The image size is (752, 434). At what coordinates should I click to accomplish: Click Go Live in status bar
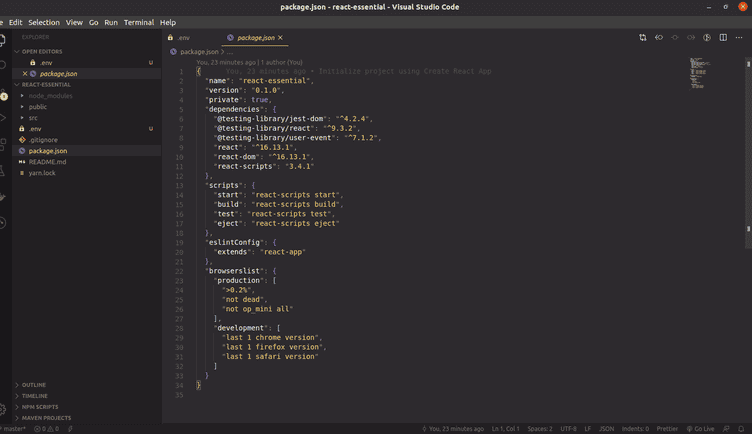(700, 429)
